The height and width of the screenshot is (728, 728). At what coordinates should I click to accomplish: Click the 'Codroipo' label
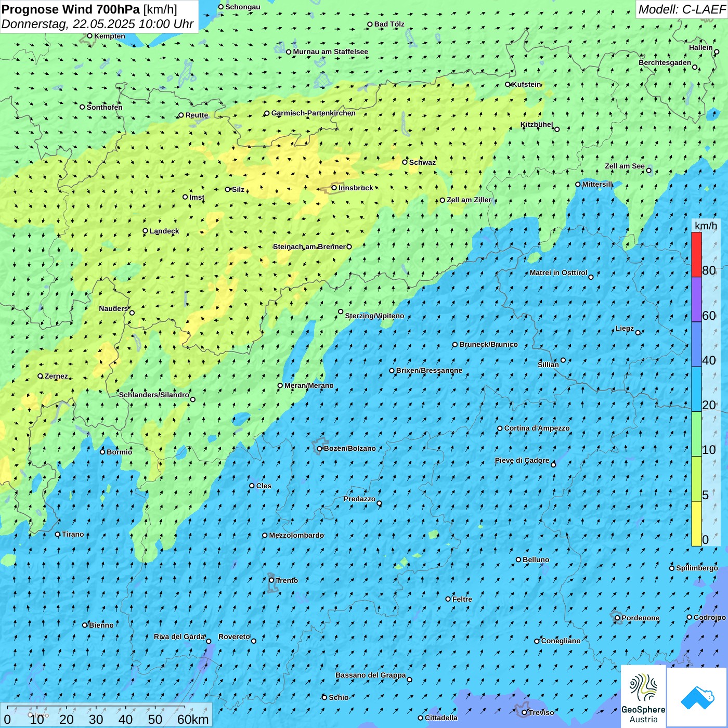(x=710, y=617)
